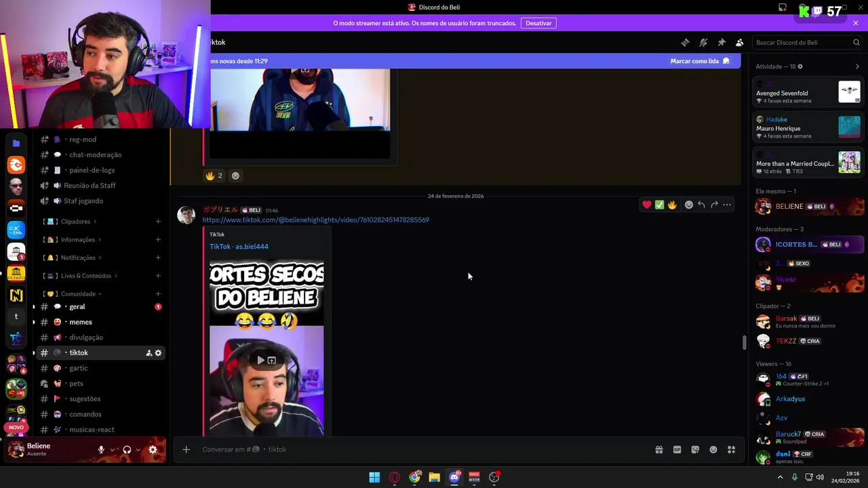Dismiss the streamer mode banner X
Viewport: 868px width, 488px height.
(x=856, y=23)
